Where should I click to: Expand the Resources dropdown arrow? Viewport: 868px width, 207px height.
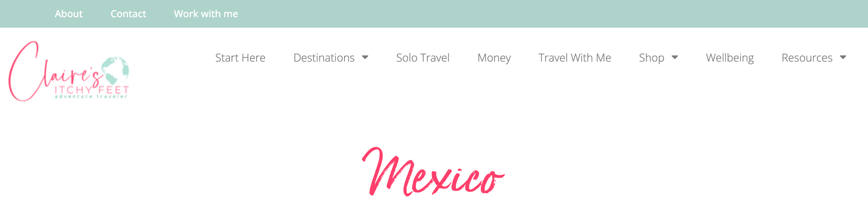pyautogui.click(x=843, y=57)
